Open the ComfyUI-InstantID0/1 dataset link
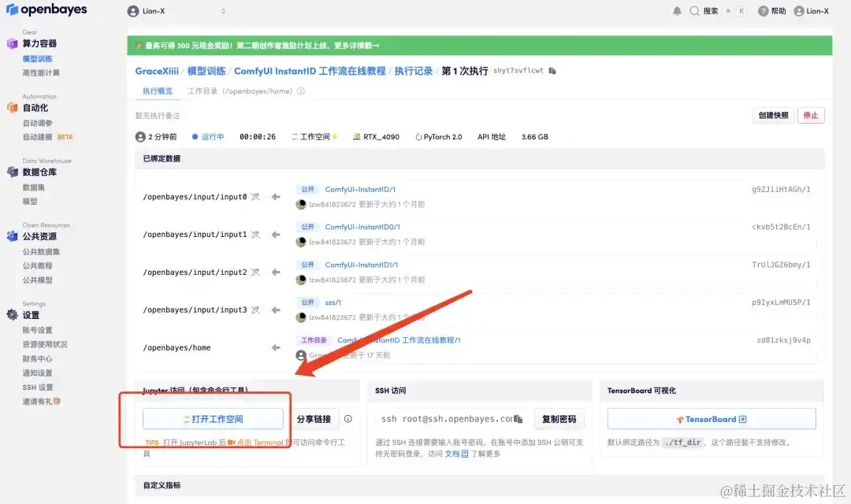The height and width of the screenshot is (504, 851). click(x=362, y=227)
